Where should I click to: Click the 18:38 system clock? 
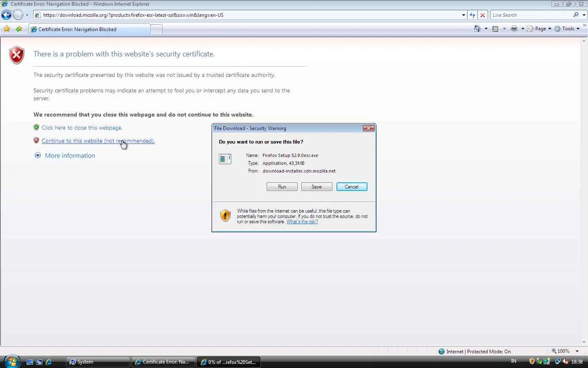click(x=577, y=361)
